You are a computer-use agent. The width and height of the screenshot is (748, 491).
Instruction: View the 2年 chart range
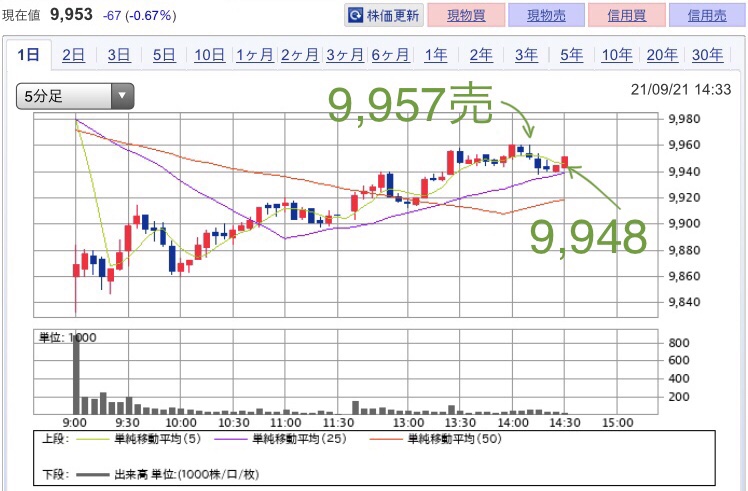(481, 55)
